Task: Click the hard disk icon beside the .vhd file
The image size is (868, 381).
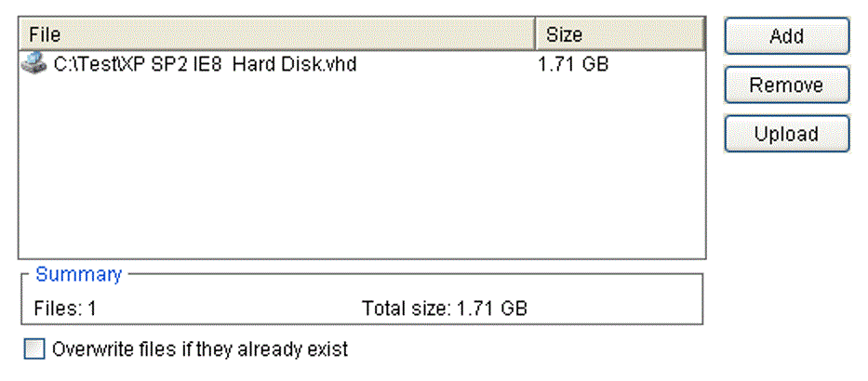Action: point(33,64)
